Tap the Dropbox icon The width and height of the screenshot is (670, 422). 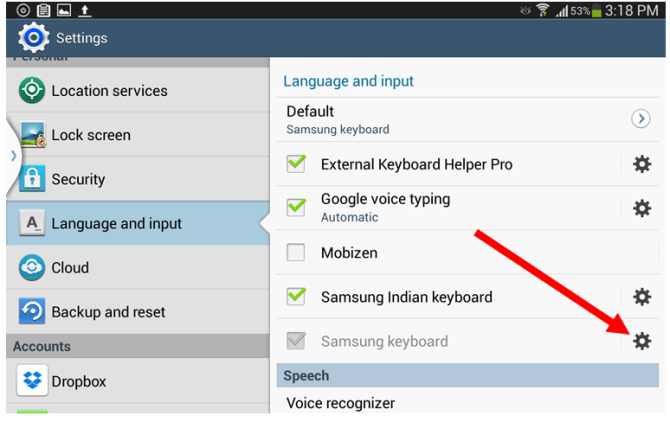pos(32,380)
